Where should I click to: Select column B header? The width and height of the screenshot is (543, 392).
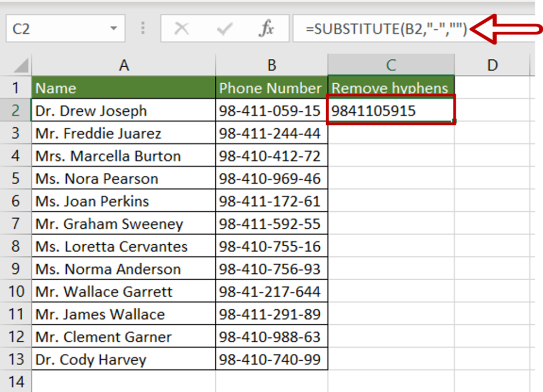coord(271,65)
